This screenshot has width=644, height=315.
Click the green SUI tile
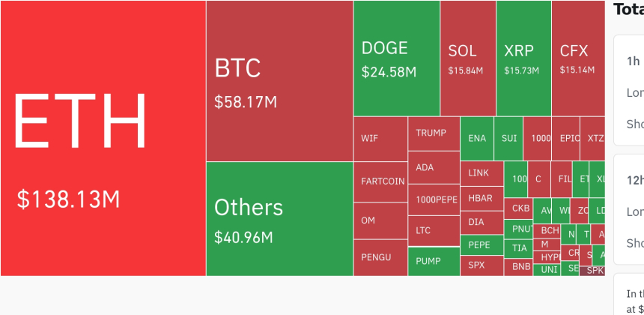[x=508, y=139]
